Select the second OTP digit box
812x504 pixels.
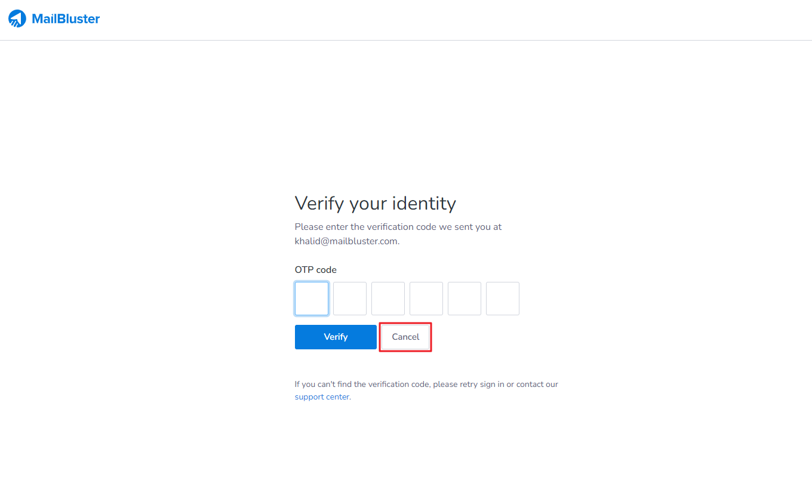pyautogui.click(x=350, y=299)
